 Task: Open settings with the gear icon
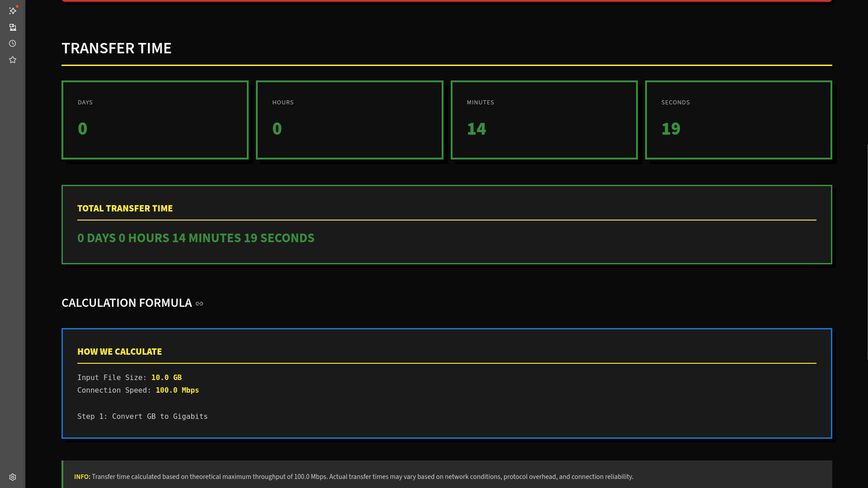pyautogui.click(x=13, y=477)
